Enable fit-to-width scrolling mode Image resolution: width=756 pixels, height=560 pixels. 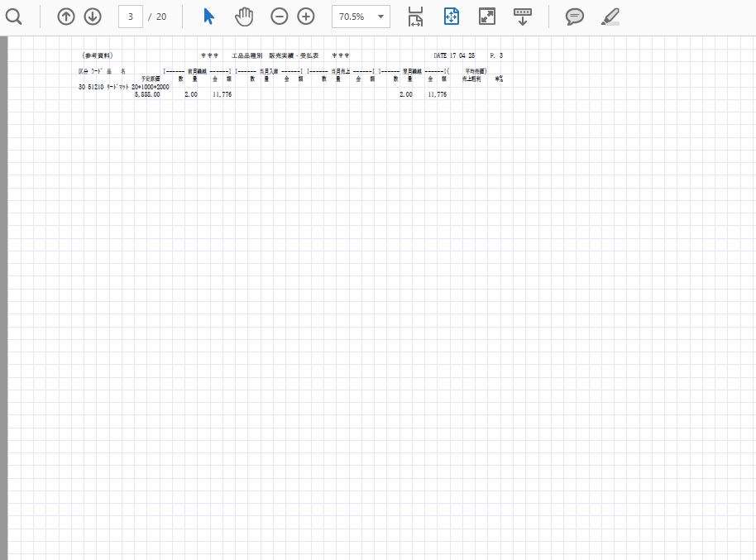click(415, 17)
